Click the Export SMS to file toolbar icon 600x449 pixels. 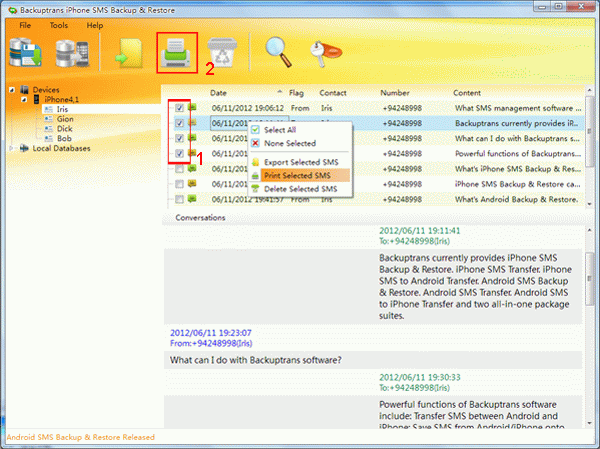[x=129, y=53]
